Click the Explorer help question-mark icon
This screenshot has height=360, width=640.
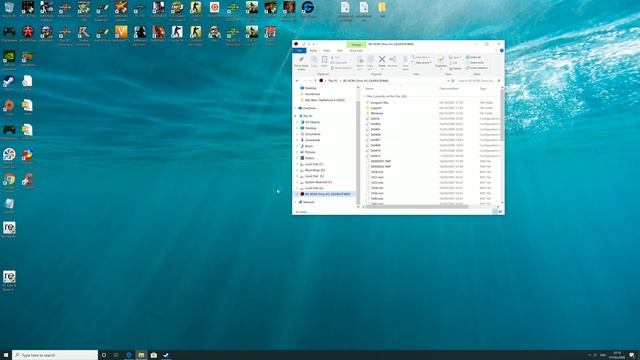[502, 51]
